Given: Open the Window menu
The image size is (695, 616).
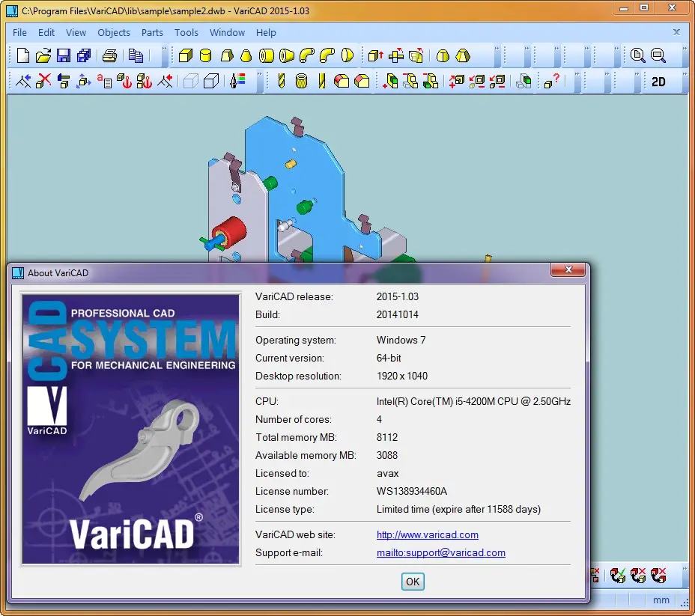Looking at the screenshot, I should click(x=227, y=32).
